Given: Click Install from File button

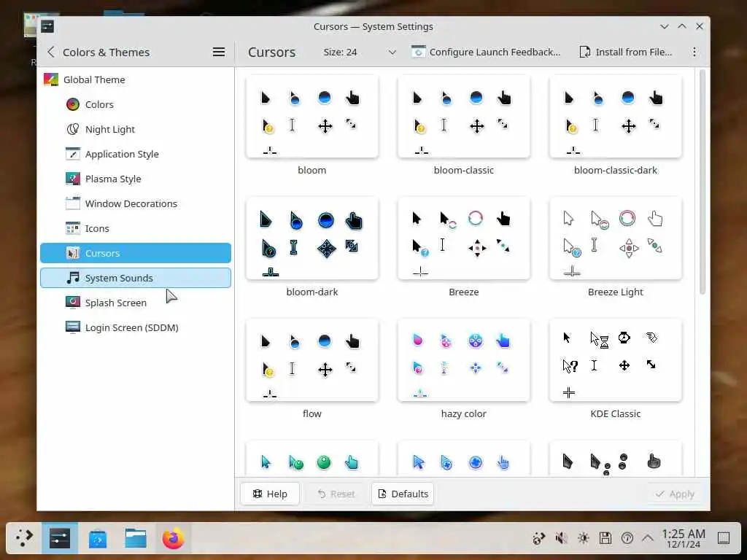Looking at the screenshot, I should [625, 52].
